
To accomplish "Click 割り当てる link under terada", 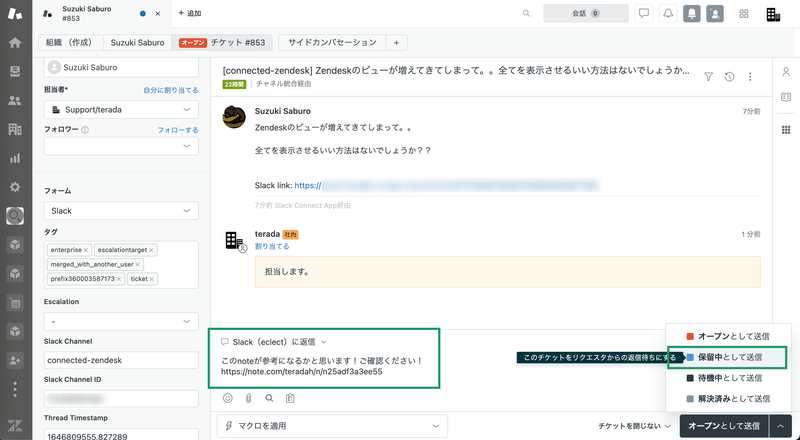I will (272, 246).
